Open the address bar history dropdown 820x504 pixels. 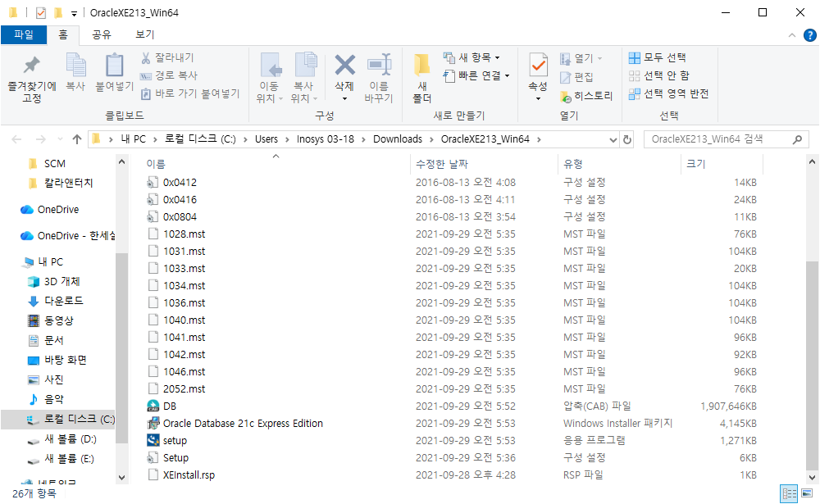pyautogui.click(x=613, y=139)
